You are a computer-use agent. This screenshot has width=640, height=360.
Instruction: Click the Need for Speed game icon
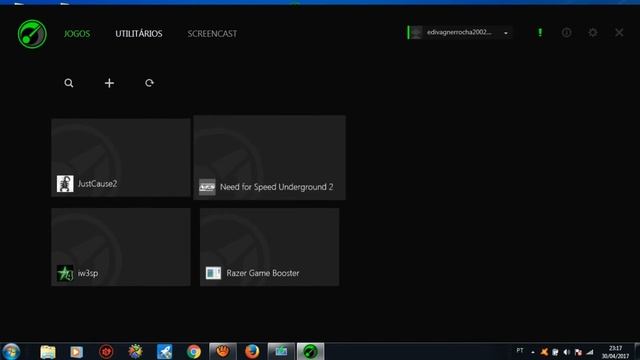pyautogui.click(x=207, y=187)
